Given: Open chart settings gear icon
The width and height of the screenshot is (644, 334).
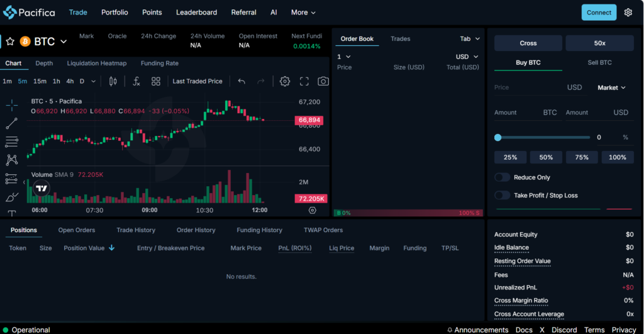Looking at the screenshot, I should tap(285, 81).
